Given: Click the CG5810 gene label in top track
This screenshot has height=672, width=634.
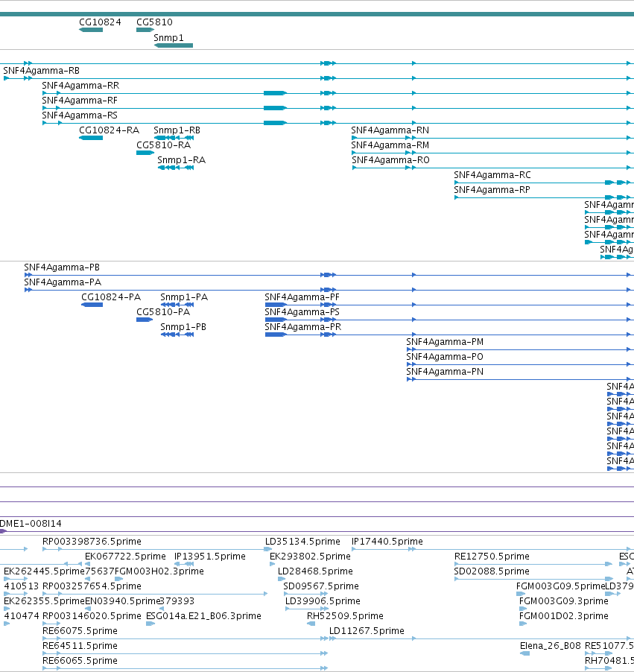Looking at the screenshot, I should pos(154,22).
